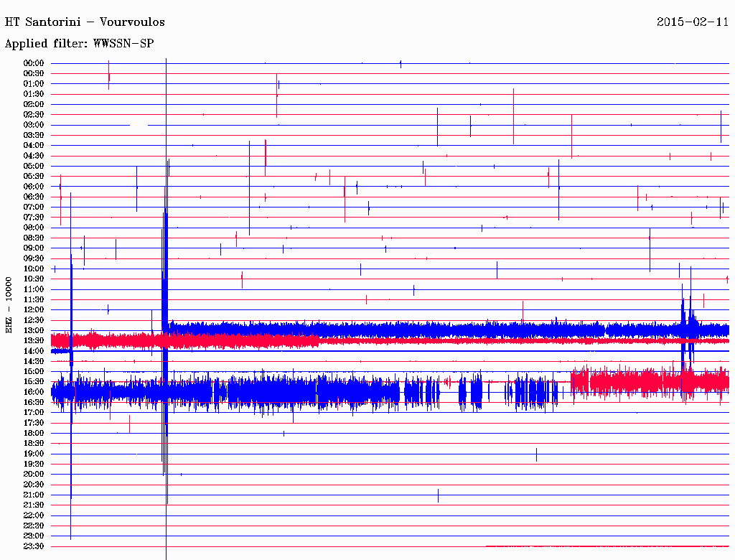
Task: Click the '15:00' time label
Action: point(34,371)
